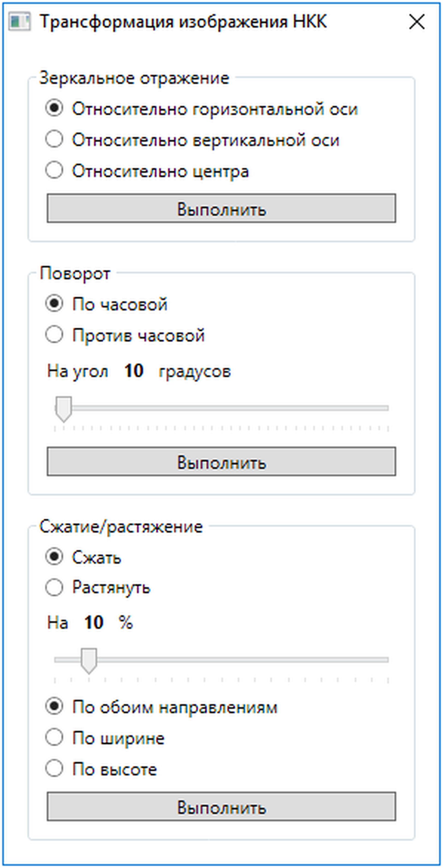The image size is (443, 868).
Task: Click the rotation angle value 10
Action: pyautogui.click(x=134, y=371)
